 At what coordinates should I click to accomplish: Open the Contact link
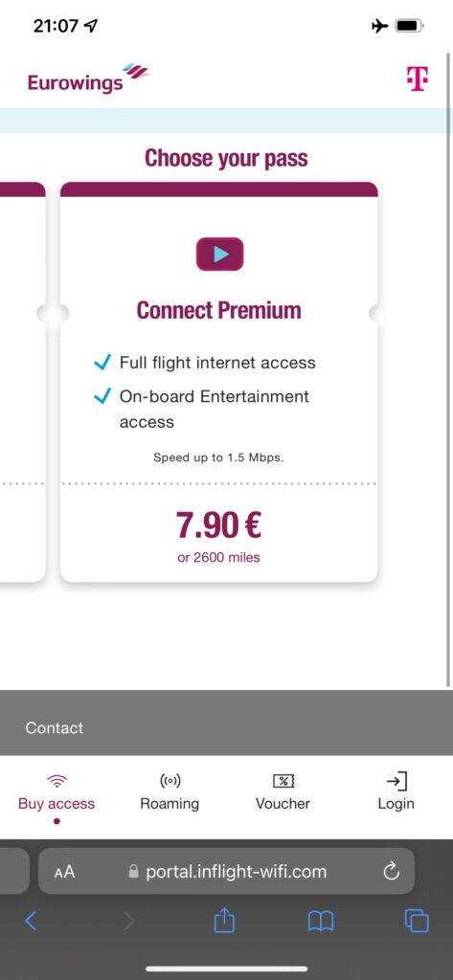55,727
